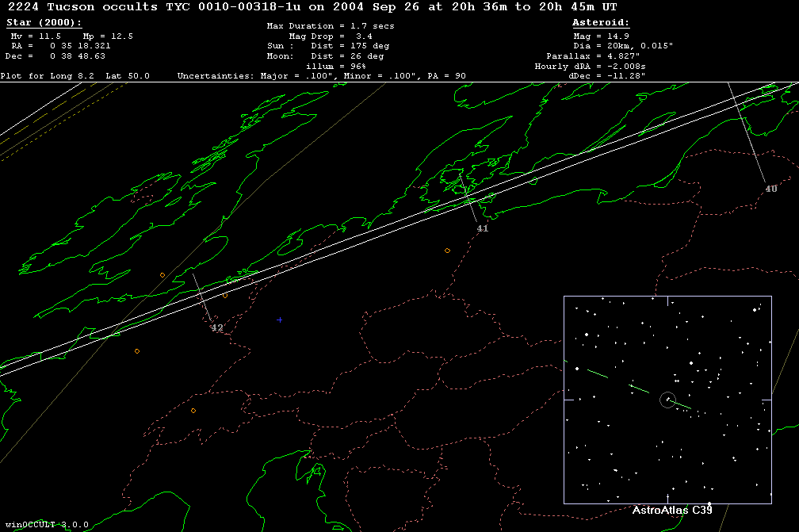
Task: Select the 40 minute time marker on the path
Action: 770,189
